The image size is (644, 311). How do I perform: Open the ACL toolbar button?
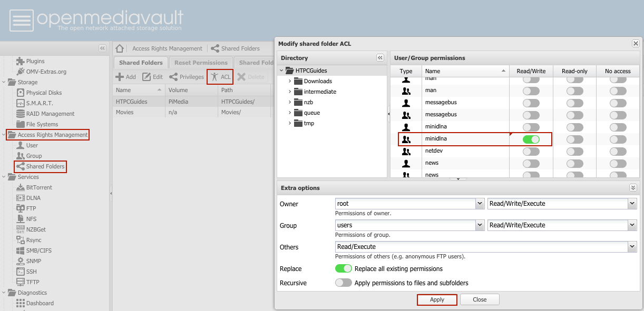(x=220, y=77)
